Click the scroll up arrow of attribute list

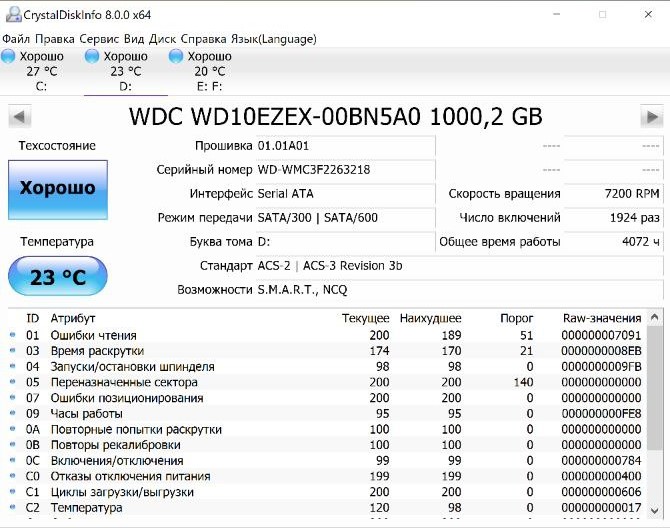654,317
